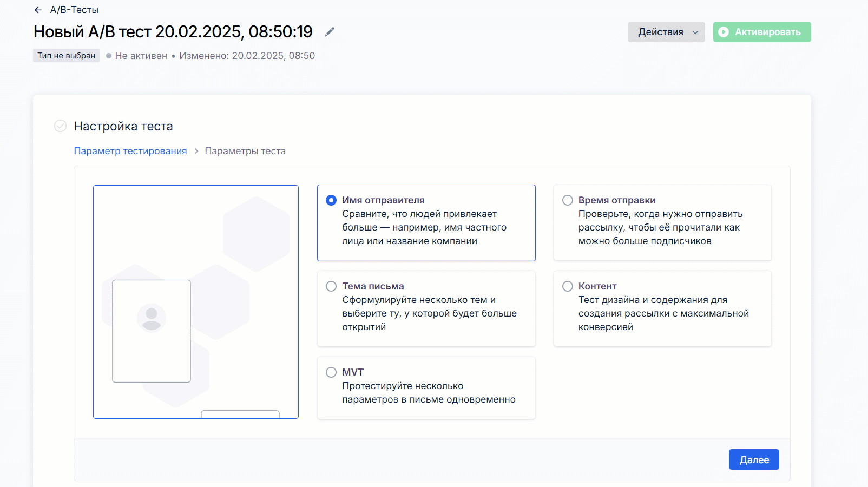Expand the Действия chevron arrow
Screen dimensions: 868x487
point(695,32)
